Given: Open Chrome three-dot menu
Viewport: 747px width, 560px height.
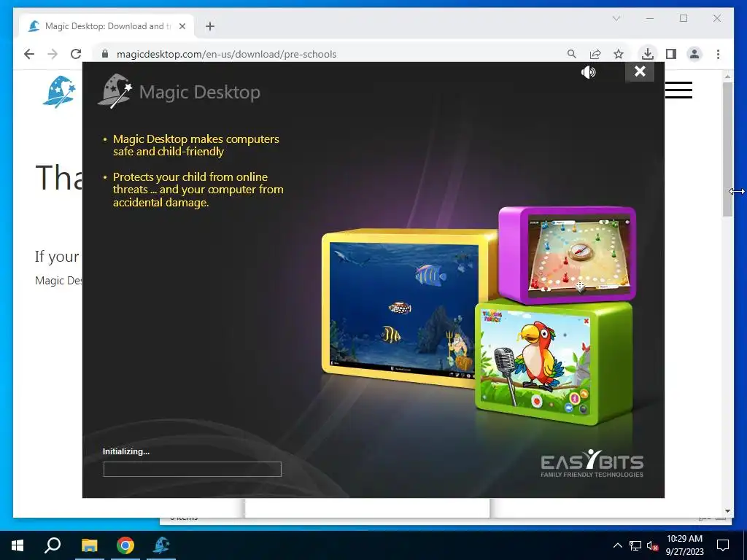Looking at the screenshot, I should [x=718, y=54].
